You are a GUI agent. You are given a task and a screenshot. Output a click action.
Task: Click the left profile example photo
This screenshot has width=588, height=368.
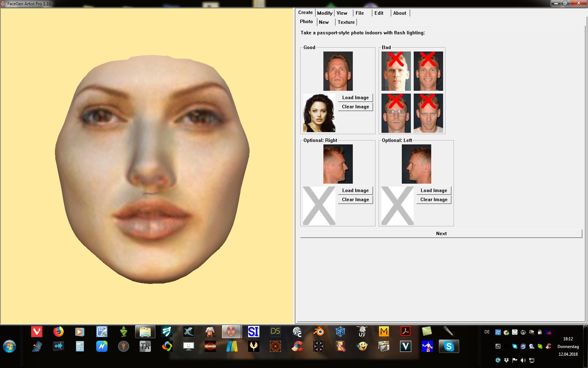pyautogui.click(x=416, y=164)
